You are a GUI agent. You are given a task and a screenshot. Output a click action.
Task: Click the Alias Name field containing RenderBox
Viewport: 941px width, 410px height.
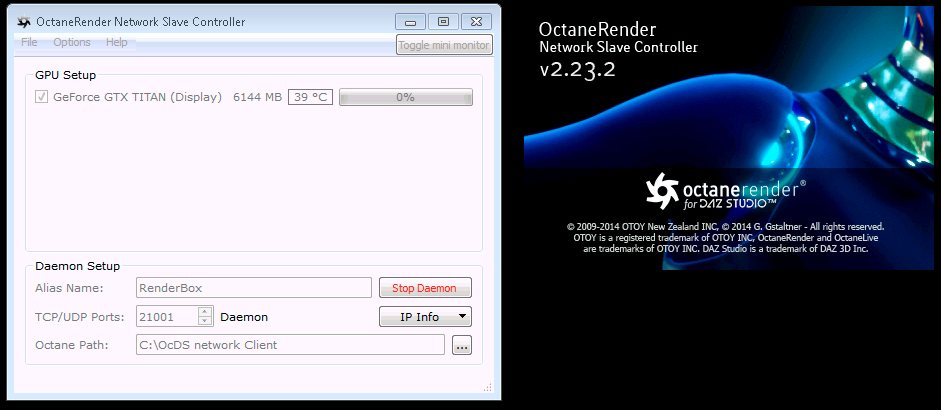254,288
